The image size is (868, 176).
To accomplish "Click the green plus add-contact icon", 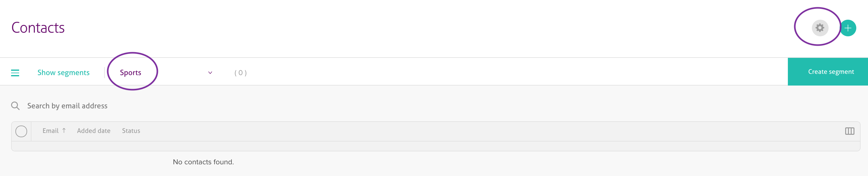I will (x=848, y=28).
